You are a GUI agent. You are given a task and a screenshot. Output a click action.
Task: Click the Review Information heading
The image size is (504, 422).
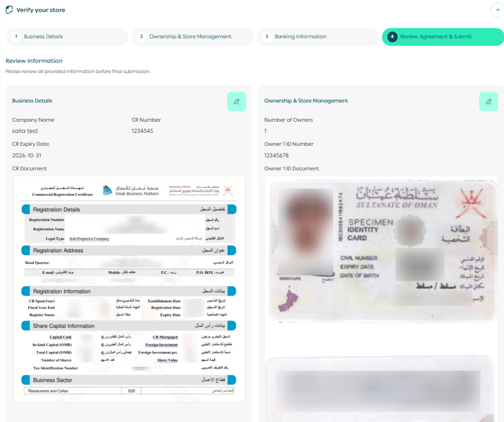pyautogui.click(x=34, y=61)
